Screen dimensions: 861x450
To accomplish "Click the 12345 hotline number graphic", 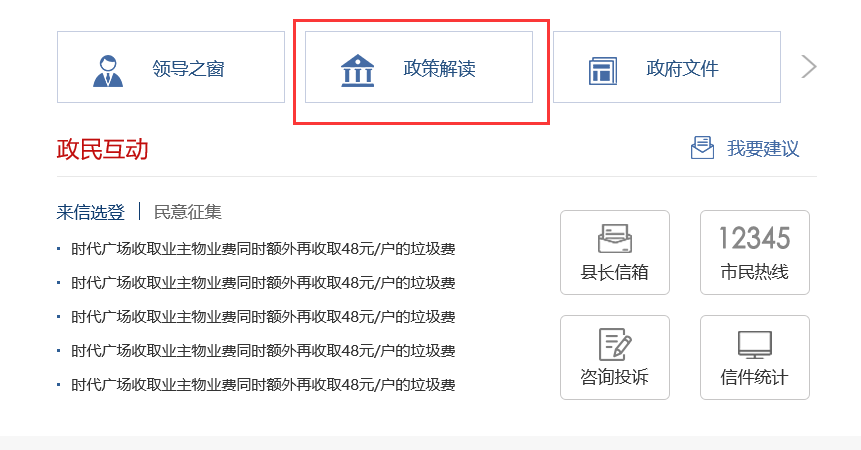I will 755,238.
